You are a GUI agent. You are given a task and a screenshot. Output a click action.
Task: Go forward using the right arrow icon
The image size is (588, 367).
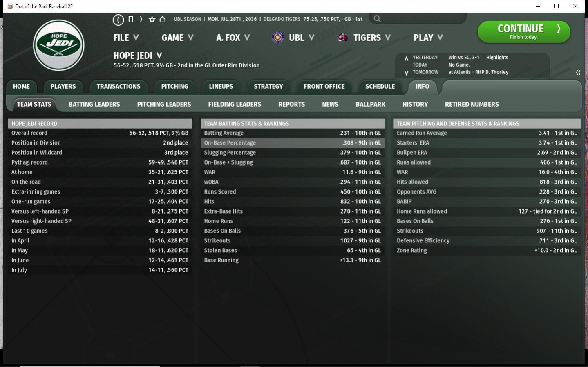141,19
